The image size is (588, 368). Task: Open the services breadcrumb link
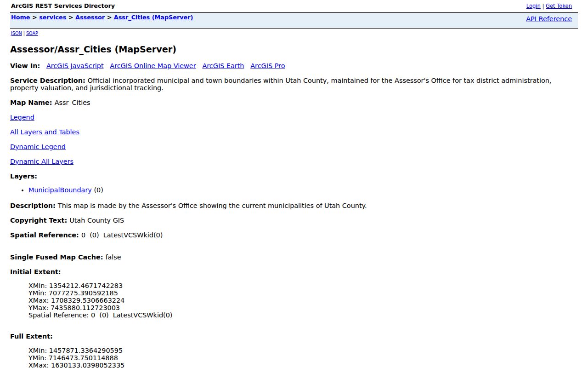(53, 17)
